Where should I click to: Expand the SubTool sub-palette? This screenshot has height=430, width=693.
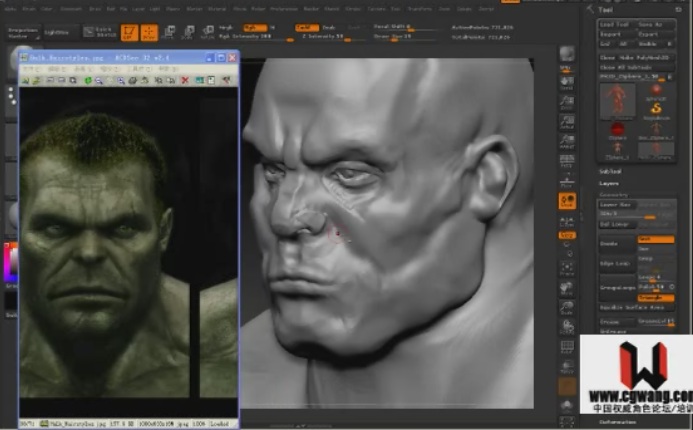click(610, 171)
